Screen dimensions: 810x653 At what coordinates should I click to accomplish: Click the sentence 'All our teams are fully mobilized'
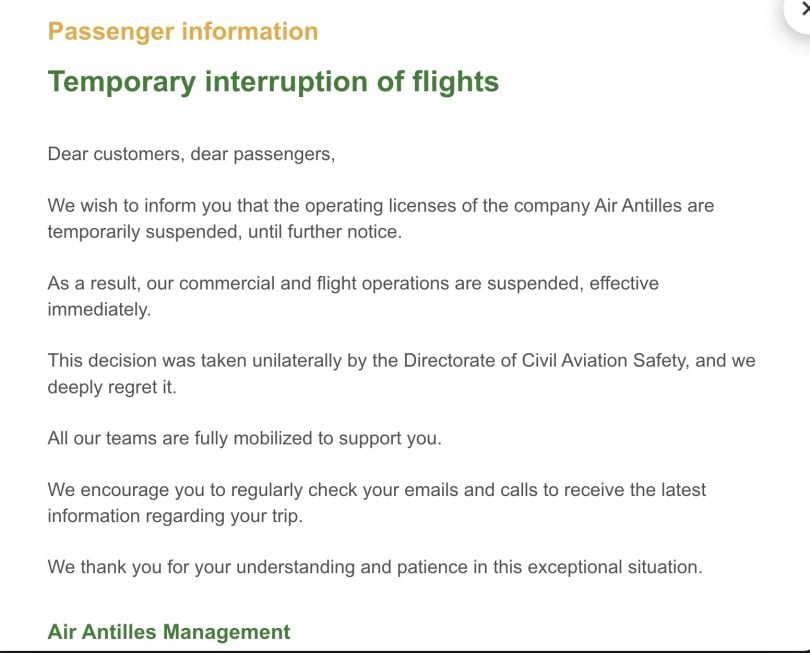click(x=244, y=438)
